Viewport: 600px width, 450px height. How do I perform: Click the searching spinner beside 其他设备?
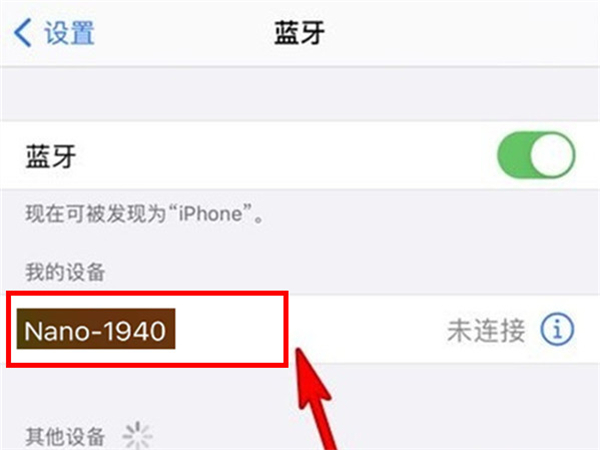coord(137,435)
